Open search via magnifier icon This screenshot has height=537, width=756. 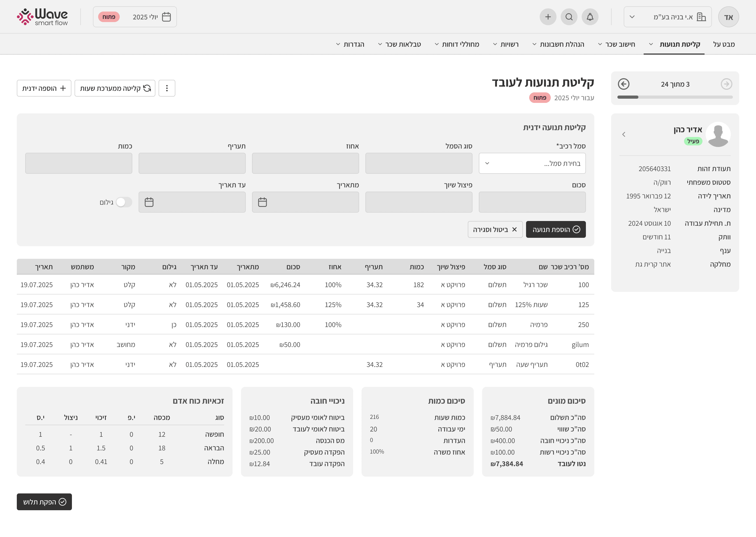pyautogui.click(x=569, y=17)
